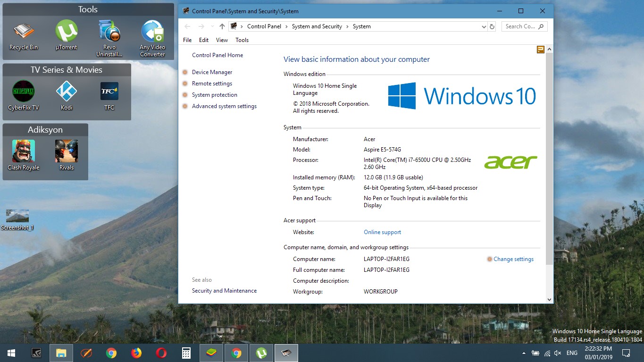Select the TFC desktop shortcut

[109, 95]
